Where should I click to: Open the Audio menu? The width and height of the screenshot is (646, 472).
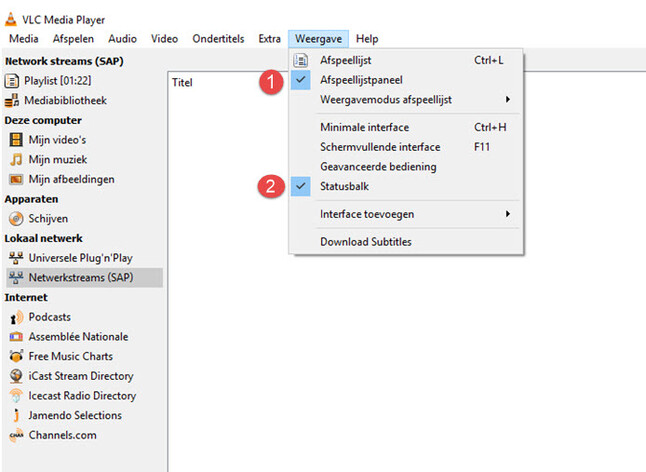tap(122, 39)
